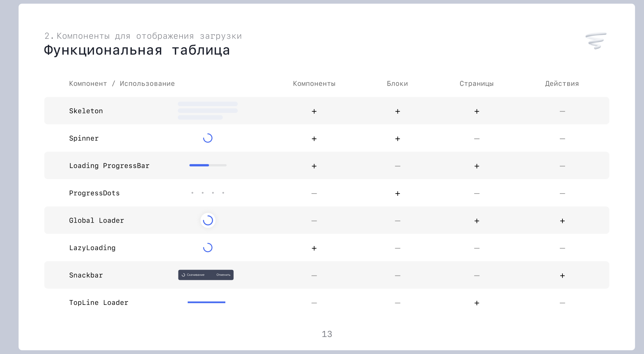
Task: Click the Loading ProgressBar blue progress bar
Action: point(207,165)
